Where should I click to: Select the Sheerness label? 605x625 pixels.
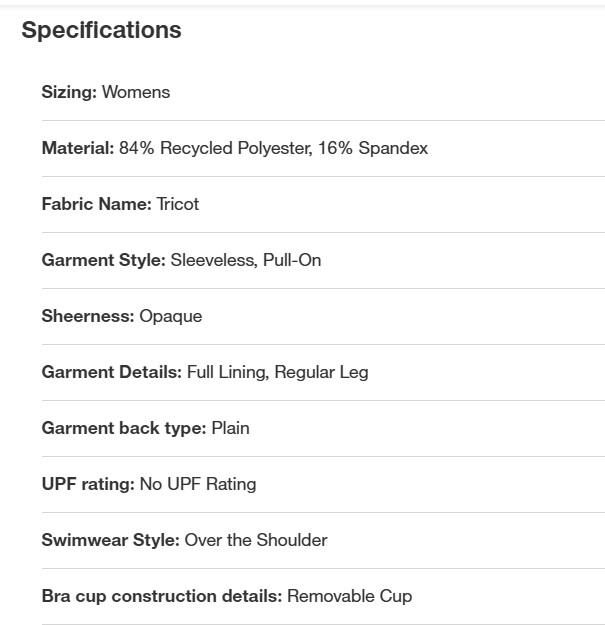click(x=88, y=316)
